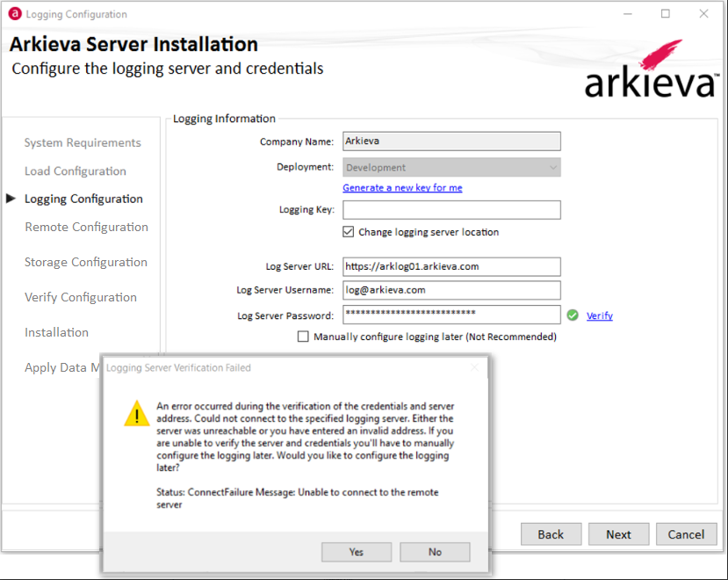Click the Back button
This screenshot has width=728, height=580.
(x=551, y=534)
